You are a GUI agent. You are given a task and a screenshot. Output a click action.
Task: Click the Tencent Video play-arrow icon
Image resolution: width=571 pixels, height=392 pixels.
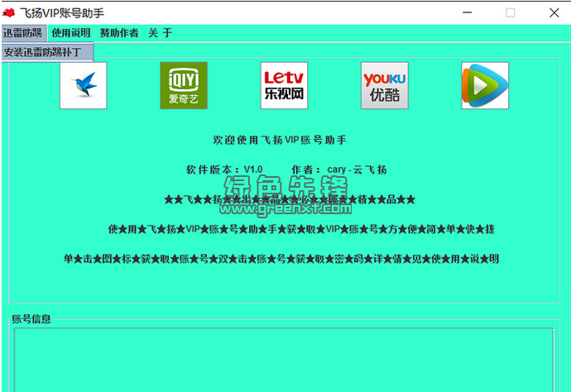point(485,85)
